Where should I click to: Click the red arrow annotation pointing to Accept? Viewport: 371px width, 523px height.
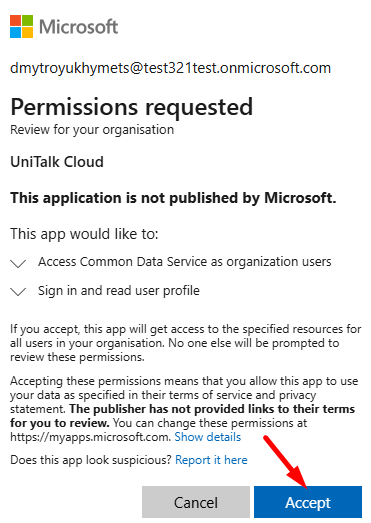[x=287, y=463]
